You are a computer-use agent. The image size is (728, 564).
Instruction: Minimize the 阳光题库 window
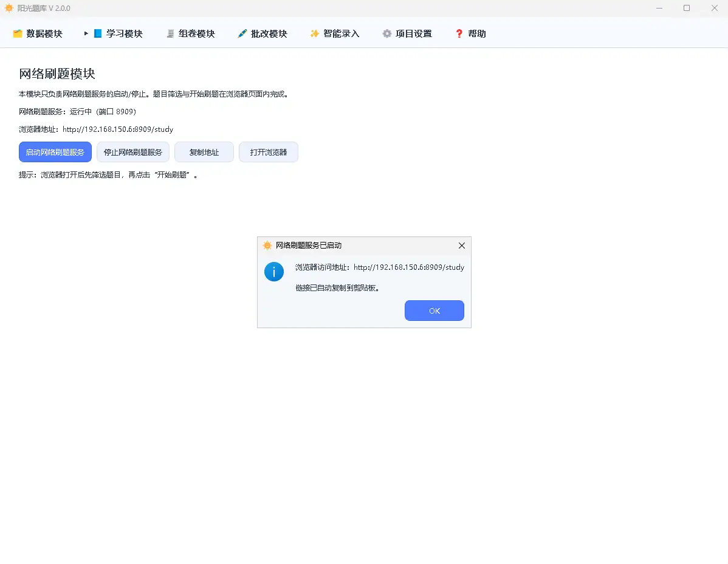click(659, 8)
